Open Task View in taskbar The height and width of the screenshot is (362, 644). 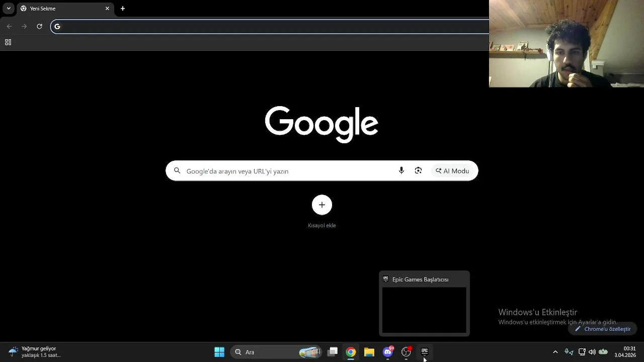[x=333, y=352]
